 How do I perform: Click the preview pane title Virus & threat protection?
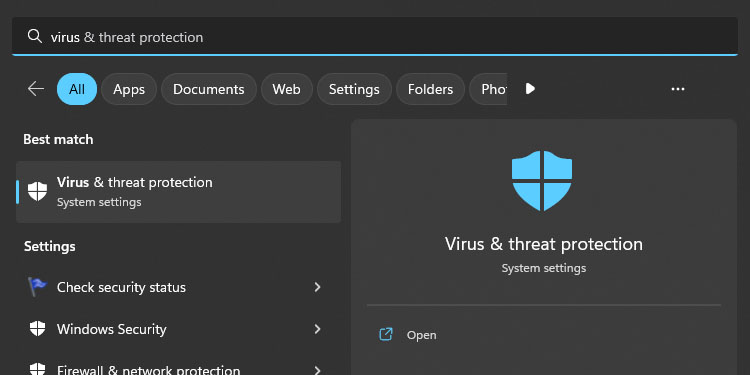coord(544,244)
